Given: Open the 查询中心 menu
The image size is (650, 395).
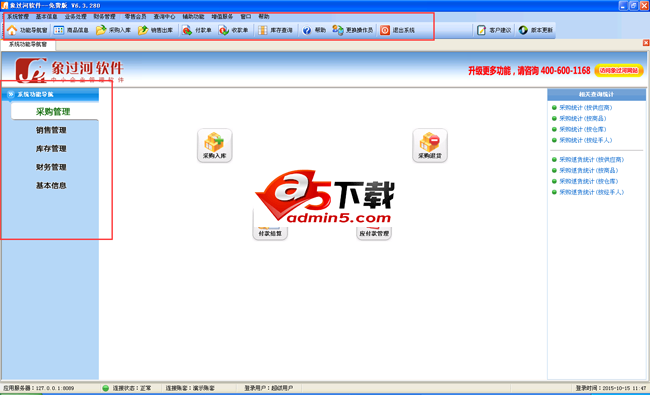Looking at the screenshot, I should pos(164,17).
